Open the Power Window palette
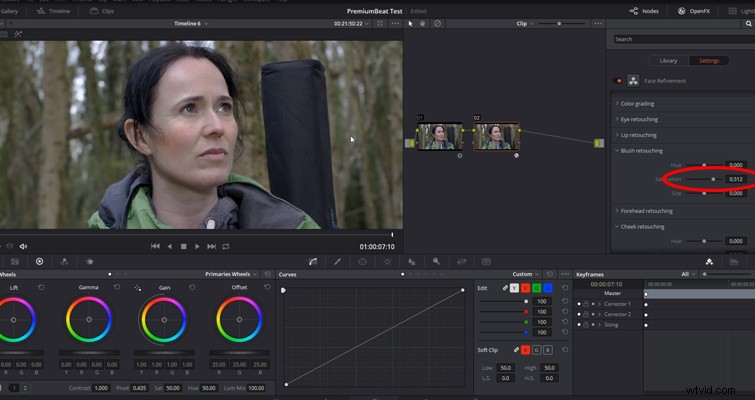 coord(362,261)
